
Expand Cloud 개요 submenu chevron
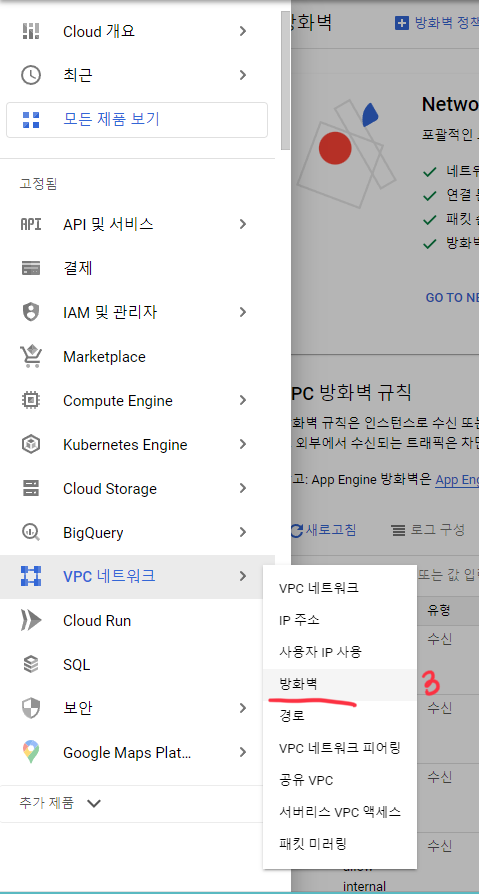tap(243, 31)
